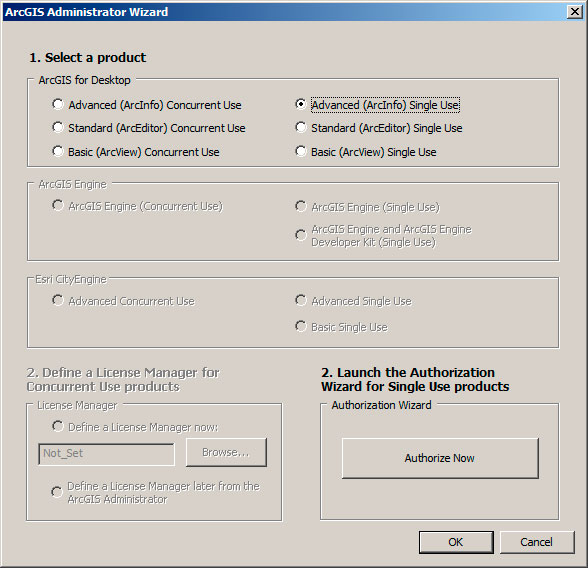Image resolution: width=588 pixels, height=568 pixels.
Task: Confirm with the OK button
Action: 456,542
